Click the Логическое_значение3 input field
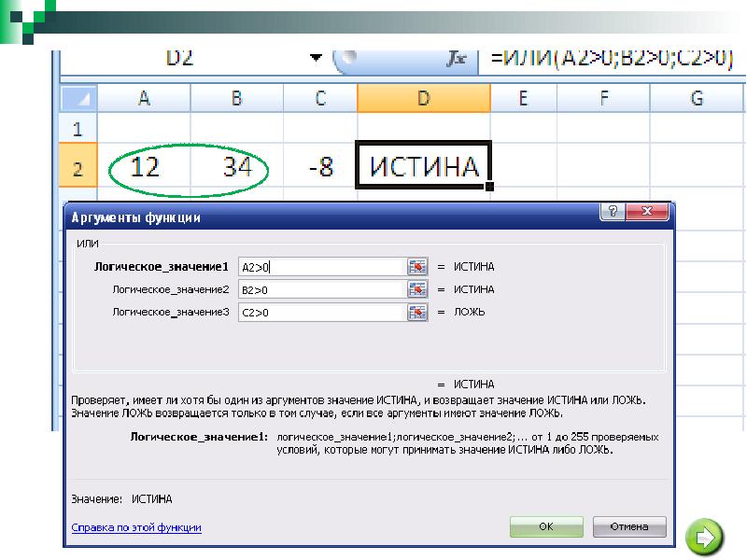747x560 pixels. (x=320, y=312)
